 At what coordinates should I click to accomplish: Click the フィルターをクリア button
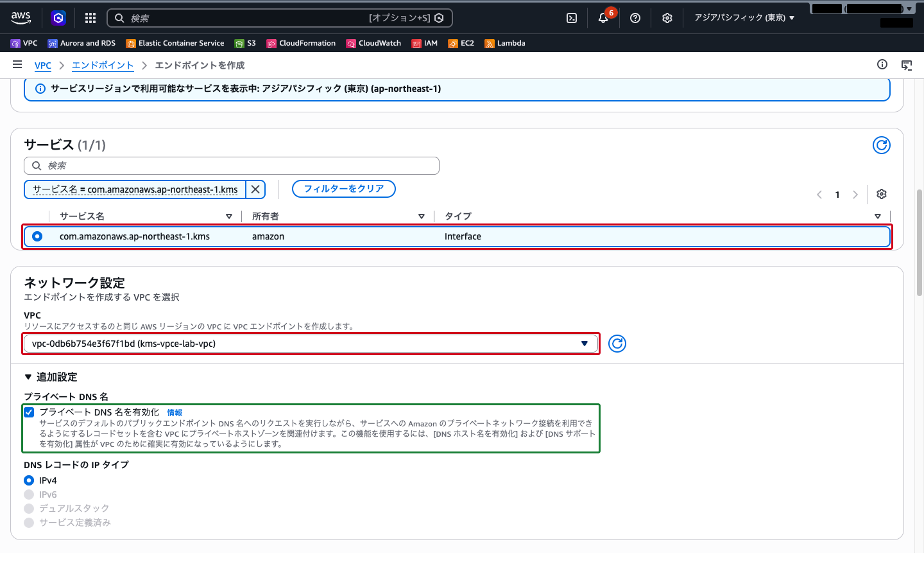coord(344,189)
